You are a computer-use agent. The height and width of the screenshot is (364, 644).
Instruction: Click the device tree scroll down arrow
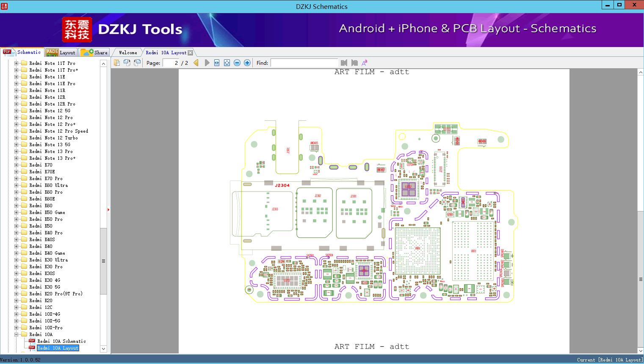(x=103, y=349)
